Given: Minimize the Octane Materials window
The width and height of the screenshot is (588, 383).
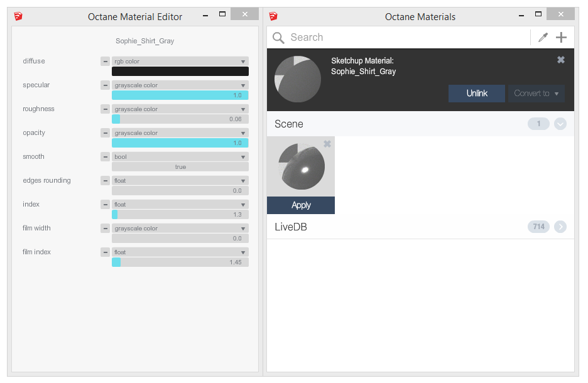Looking at the screenshot, I should [521, 16].
